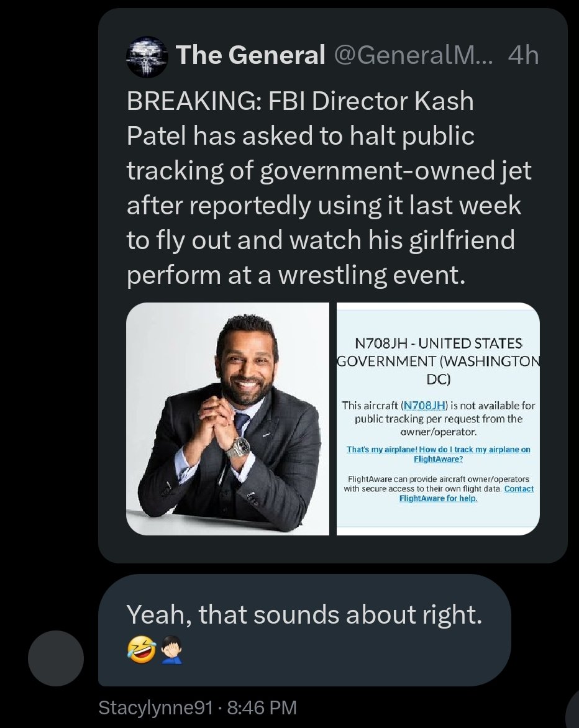
Task: Click the underlined N708JH link in parentheses
Action: click(425, 406)
